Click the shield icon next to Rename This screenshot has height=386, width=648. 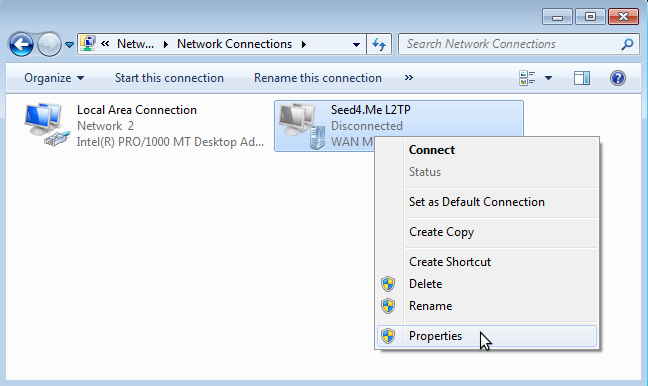point(388,306)
